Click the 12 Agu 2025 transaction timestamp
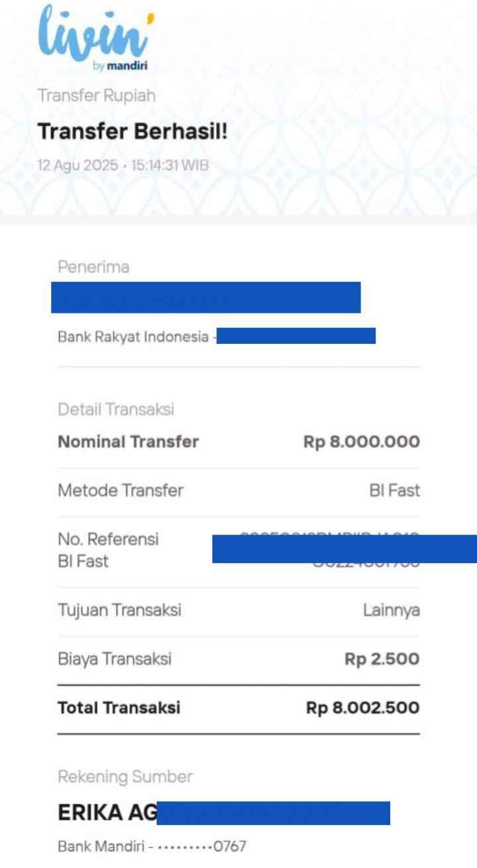The image size is (477, 868). [123, 166]
